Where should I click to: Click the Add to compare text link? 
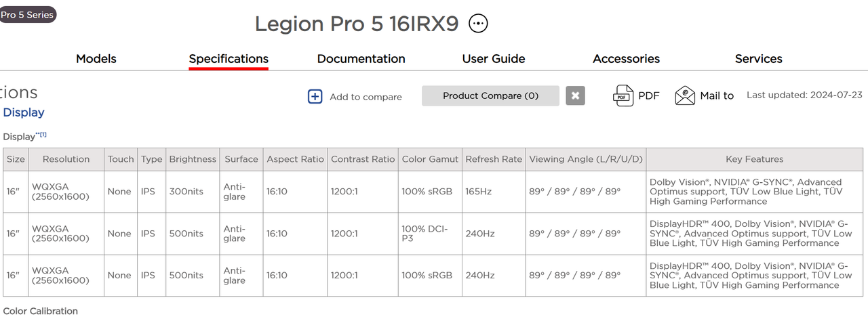366,97
